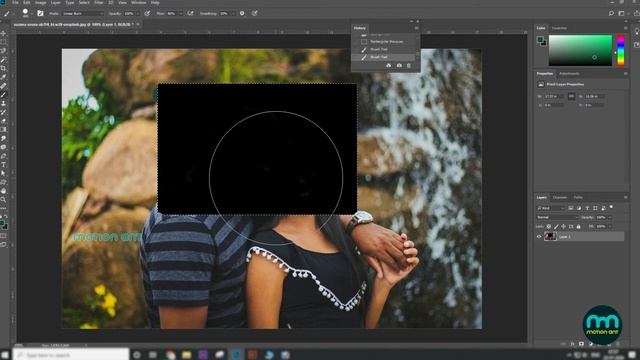Viewport: 640px width, 360px height.
Task: Select the Rectangular Marquee tool in toolbar
Action: (x=3, y=42)
